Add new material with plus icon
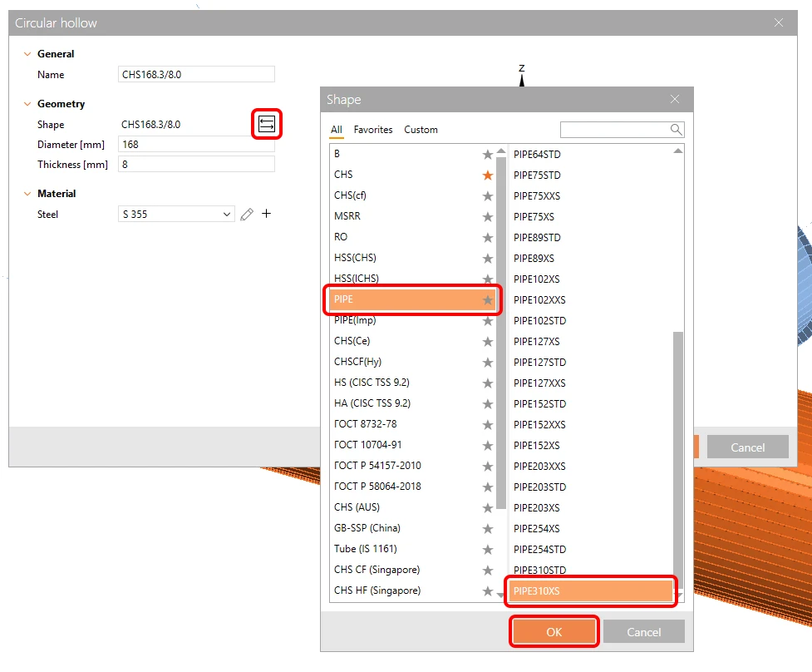Screen dimensions: 812x672 (x=266, y=214)
